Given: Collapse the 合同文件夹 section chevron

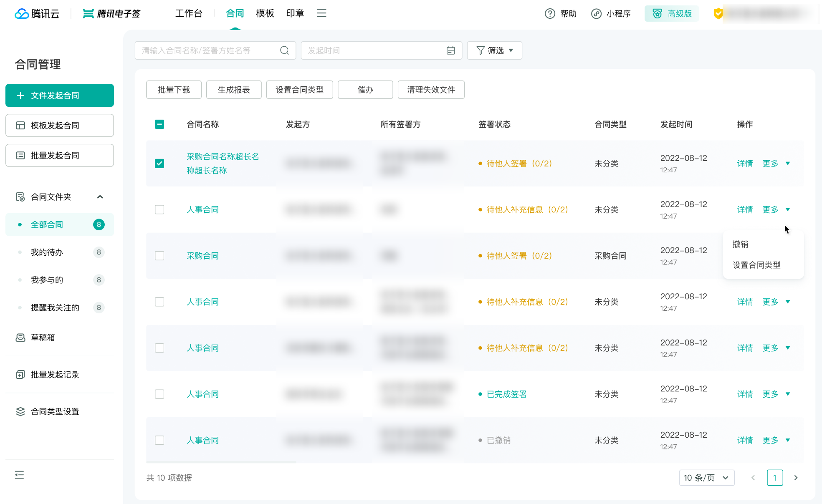Looking at the screenshot, I should coord(100,197).
